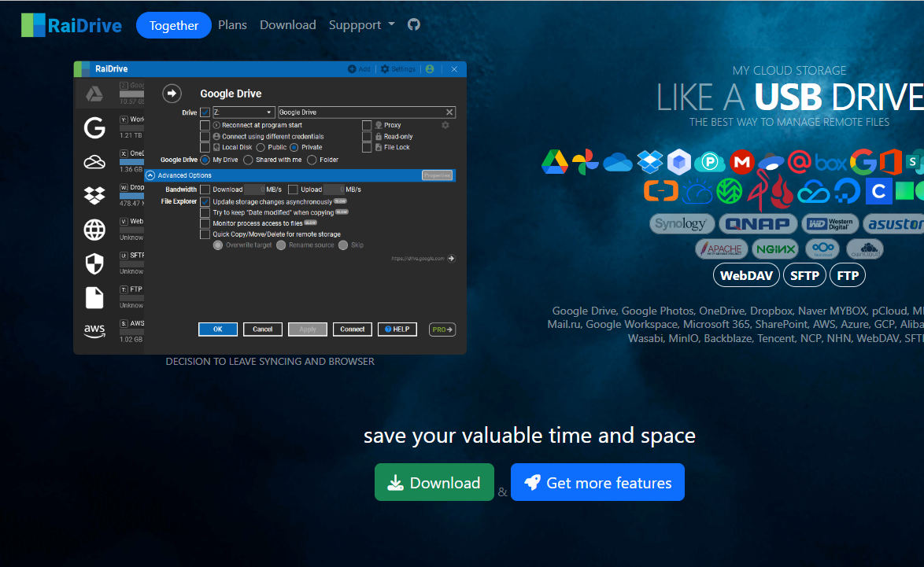
Task: Click the WebDAV pill badge
Action: point(747,275)
